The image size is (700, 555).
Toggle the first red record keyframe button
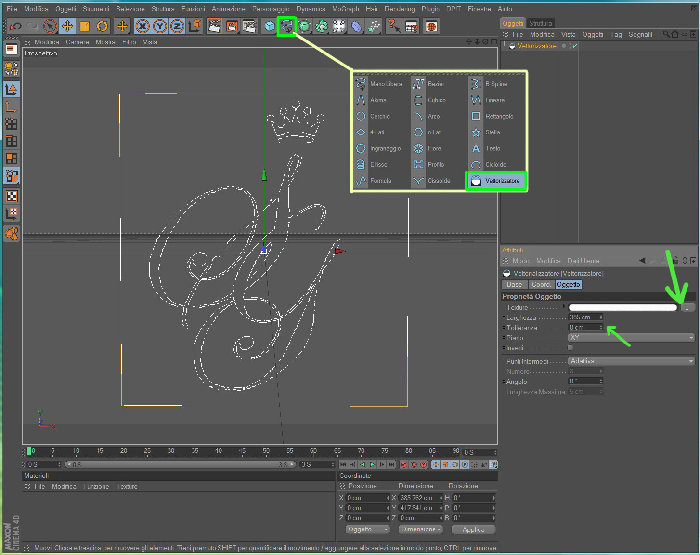click(404, 464)
